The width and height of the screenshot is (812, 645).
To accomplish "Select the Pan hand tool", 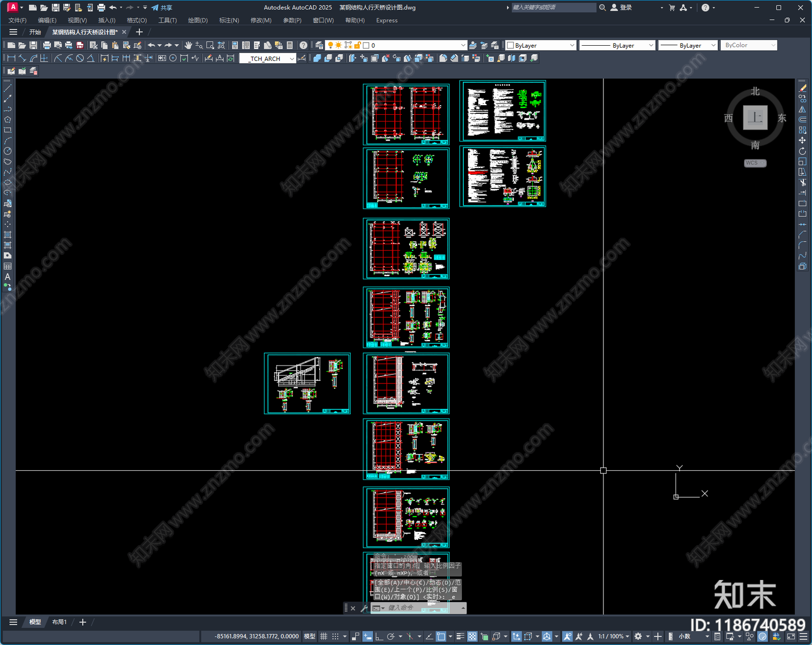I will coord(188,45).
